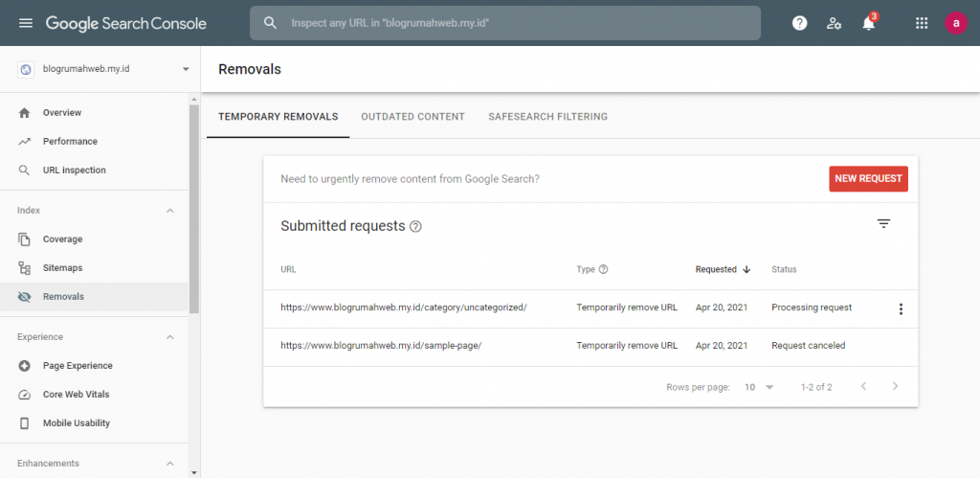Click the Core Web Vitals gauge icon
Image resolution: width=980 pixels, height=478 pixels.
pos(24,394)
